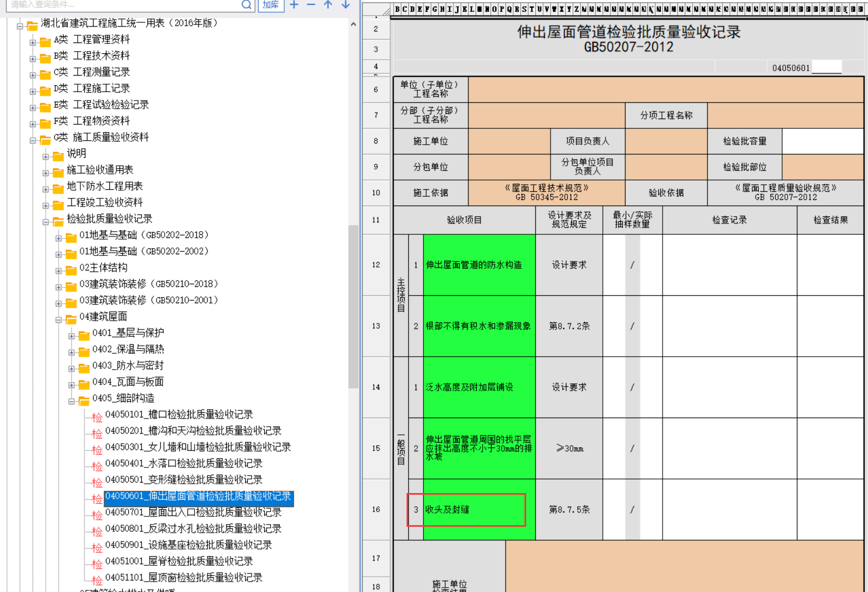This screenshot has width=868, height=592.
Task: Select 04050401_水落口检验批质量验收记录
Action: 184,463
